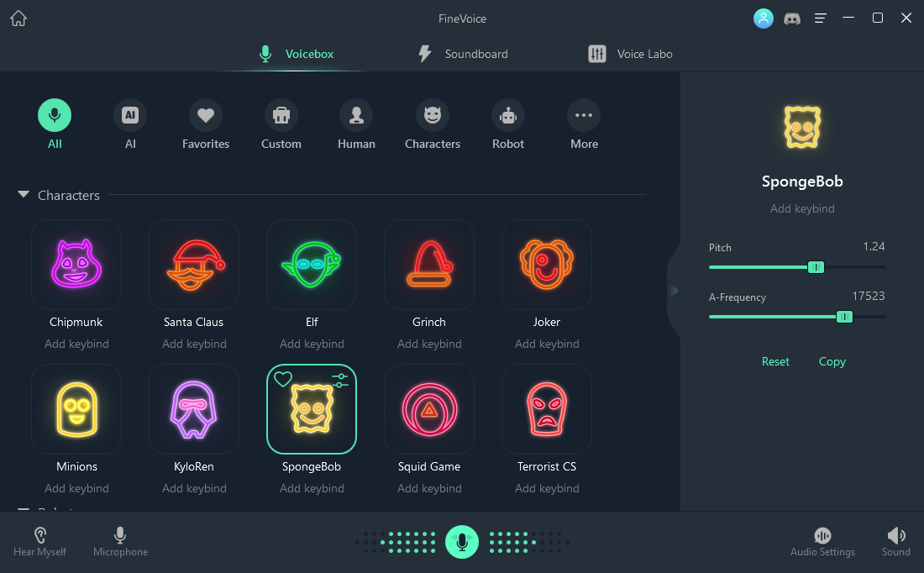The height and width of the screenshot is (573, 924).
Task: Reset SpongeBob voice settings
Action: point(775,361)
